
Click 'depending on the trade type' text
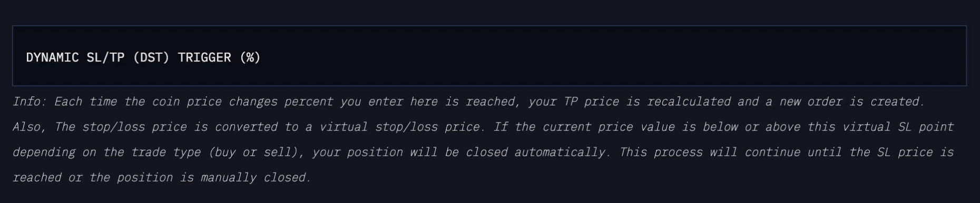click(x=106, y=152)
